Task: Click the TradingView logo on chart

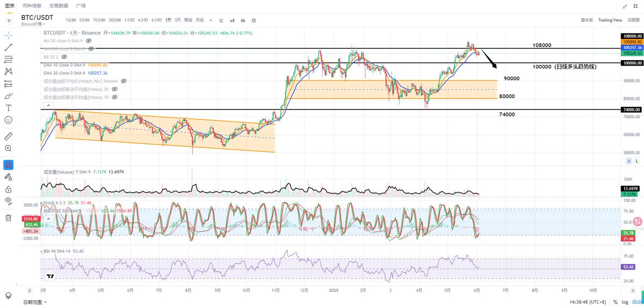Action: [50, 276]
